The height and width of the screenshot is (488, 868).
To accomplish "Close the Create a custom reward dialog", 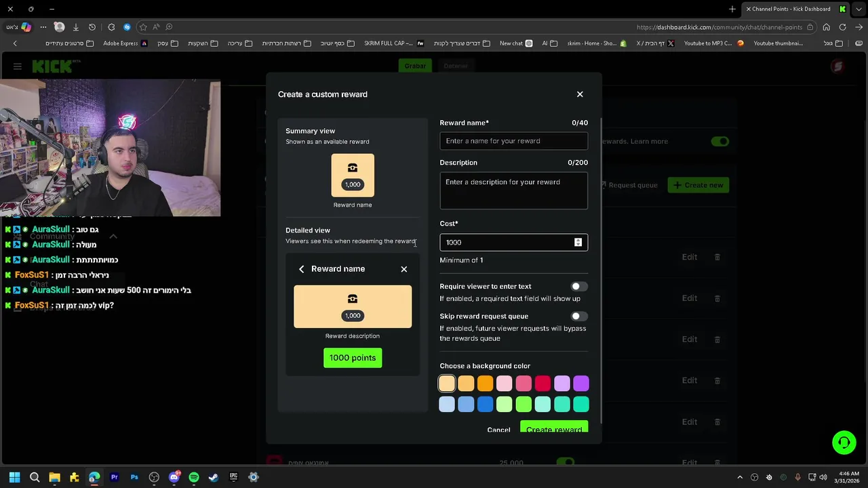I will pos(580,94).
